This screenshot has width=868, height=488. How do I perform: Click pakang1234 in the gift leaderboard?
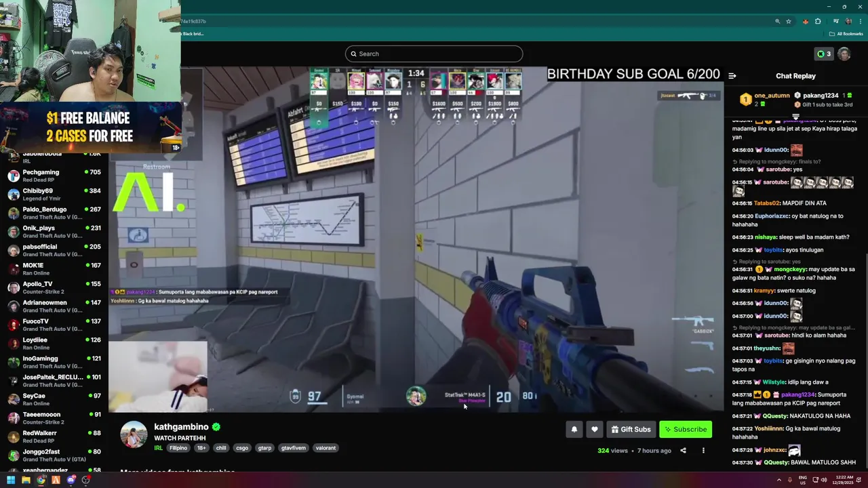821,96
